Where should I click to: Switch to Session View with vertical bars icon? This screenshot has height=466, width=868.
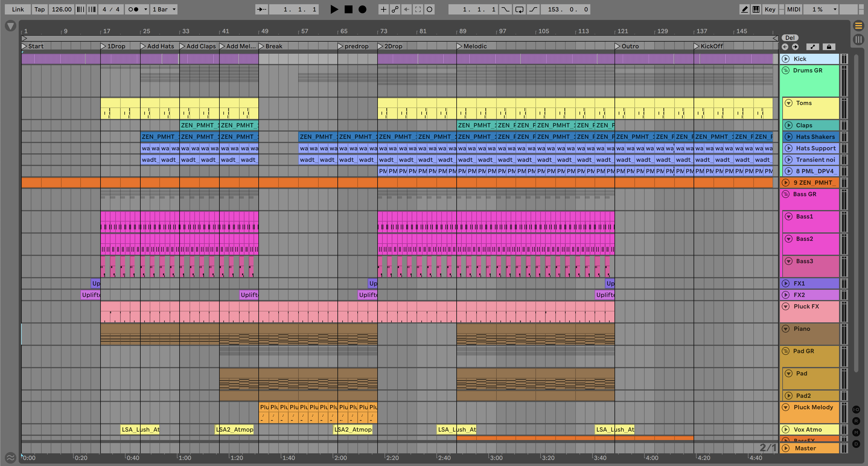(x=858, y=40)
